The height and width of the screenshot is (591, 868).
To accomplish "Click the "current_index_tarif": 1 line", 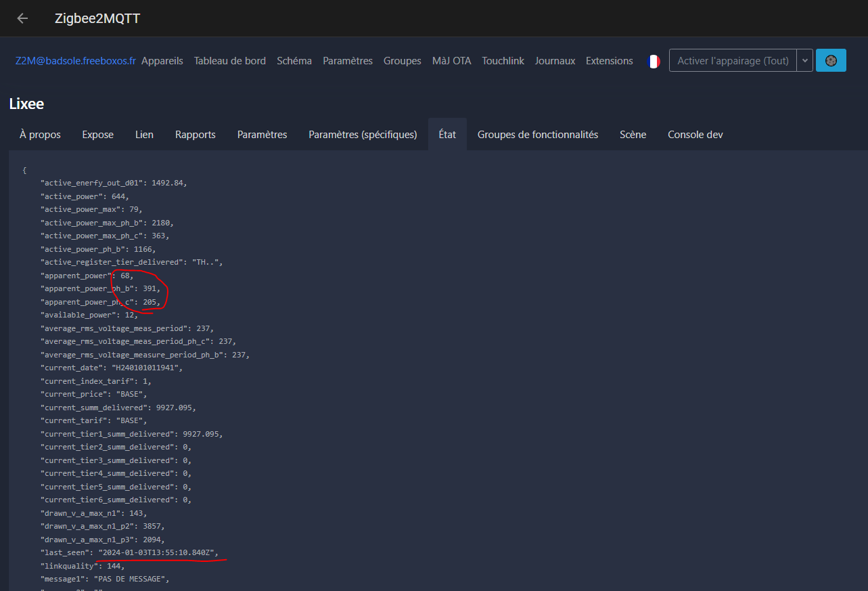I will click(x=96, y=381).
